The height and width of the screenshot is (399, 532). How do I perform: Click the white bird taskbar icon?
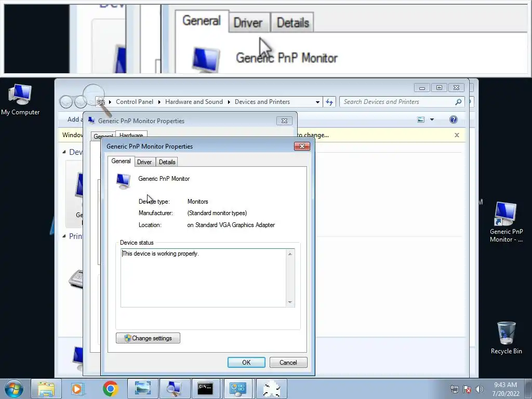[x=271, y=389]
